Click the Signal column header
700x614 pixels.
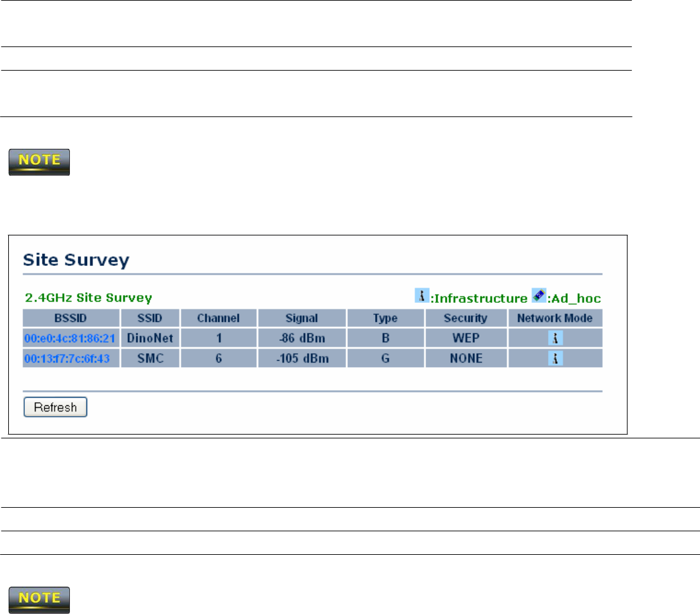(x=302, y=318)
